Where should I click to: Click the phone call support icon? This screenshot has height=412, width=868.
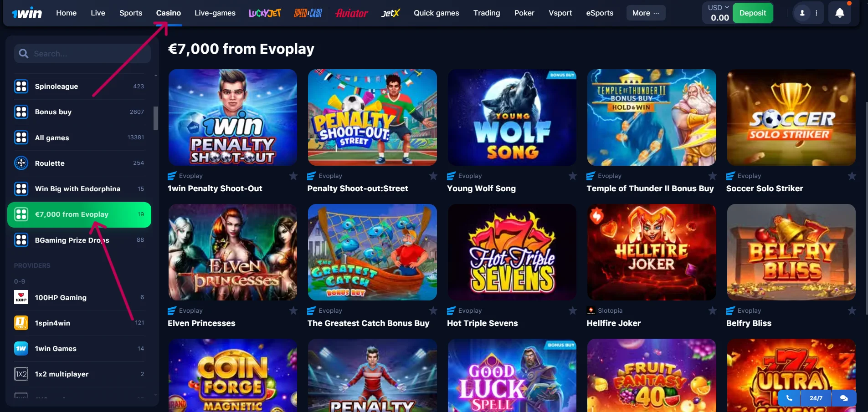(x=789, y=398)
